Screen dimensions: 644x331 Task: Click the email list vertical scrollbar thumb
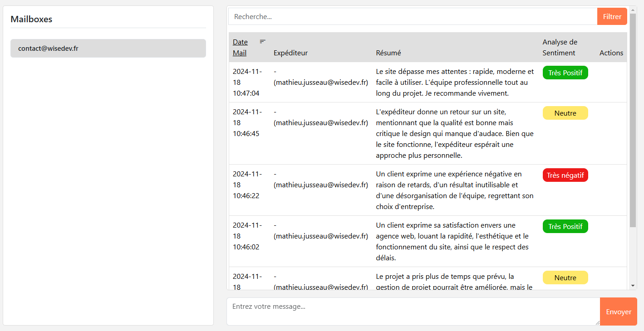[x=633, y=120]
